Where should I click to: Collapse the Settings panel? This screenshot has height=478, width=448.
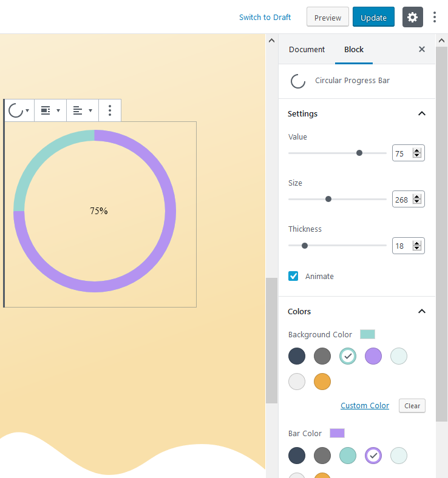[x=422, y=113]
